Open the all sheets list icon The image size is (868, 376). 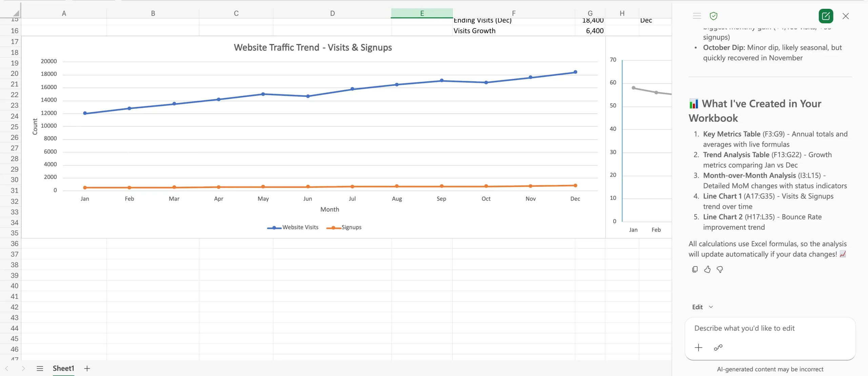[40, 368]
